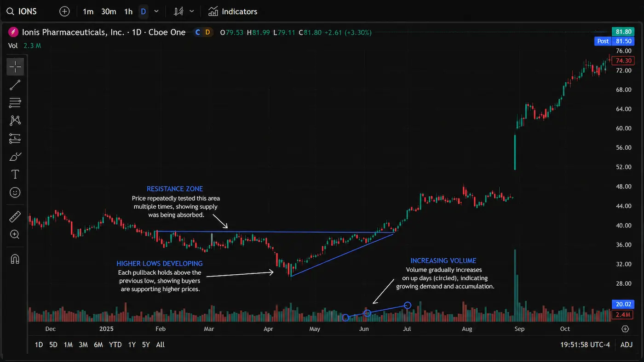Open the IONS symbol search

[x=22, y=11]
